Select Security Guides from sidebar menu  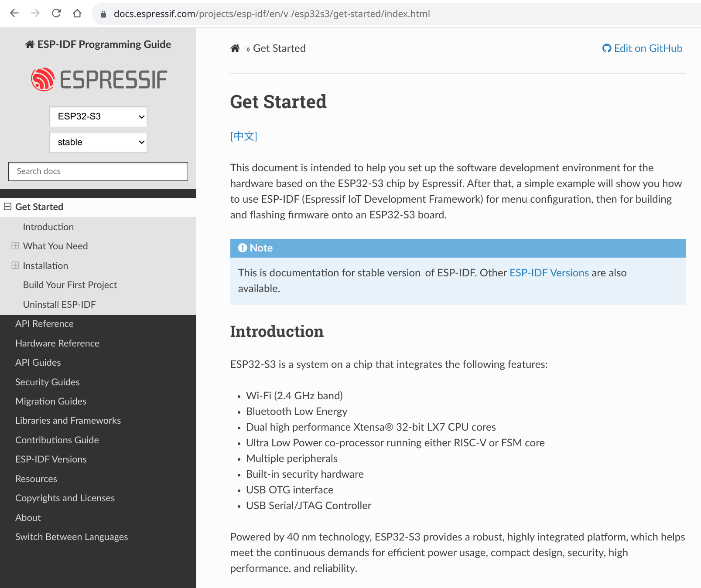pyautogui.click(x=48, y=382)
